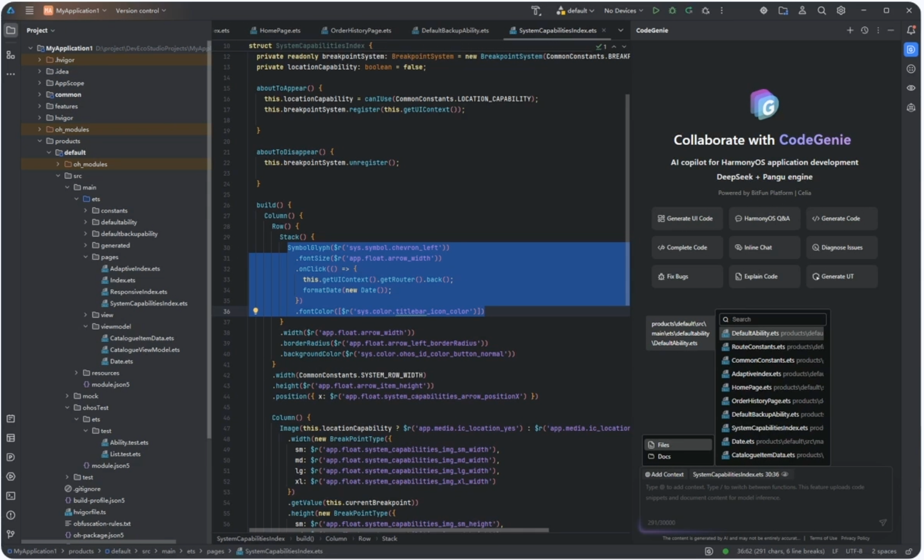Image resolution: width=924 pixels, height=560 pixels.
Task: Open IDE settings gear icon
Action: [841, 11]
